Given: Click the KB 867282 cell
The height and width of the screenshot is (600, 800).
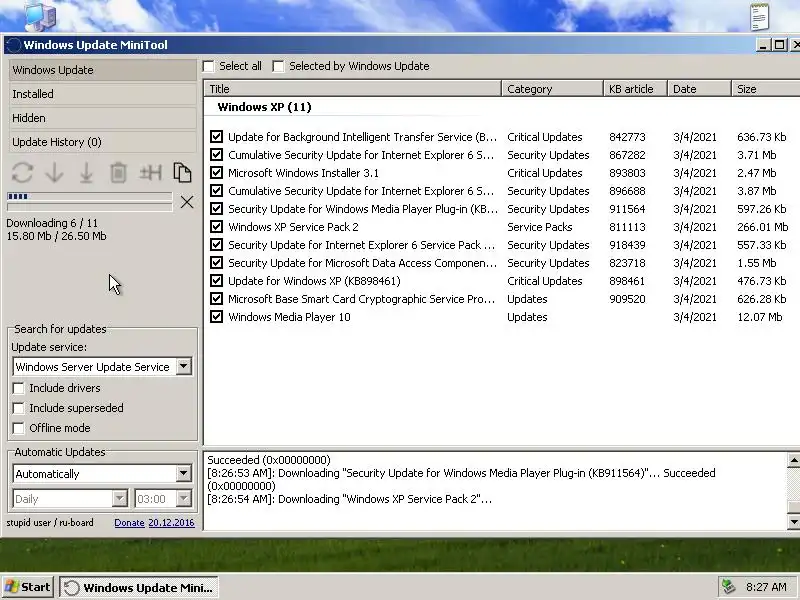Looking at the screenshot, I should (627, 155).
